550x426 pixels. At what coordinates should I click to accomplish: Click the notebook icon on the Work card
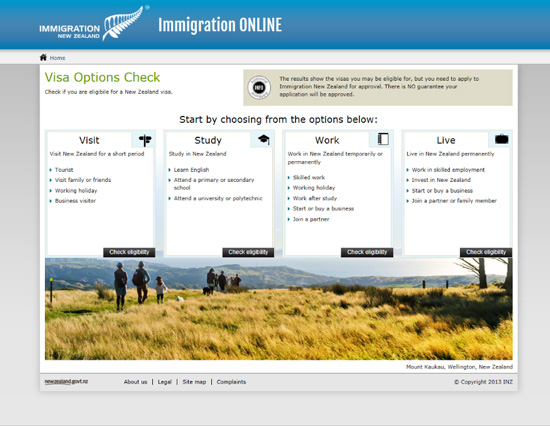(x=383, y=139)
